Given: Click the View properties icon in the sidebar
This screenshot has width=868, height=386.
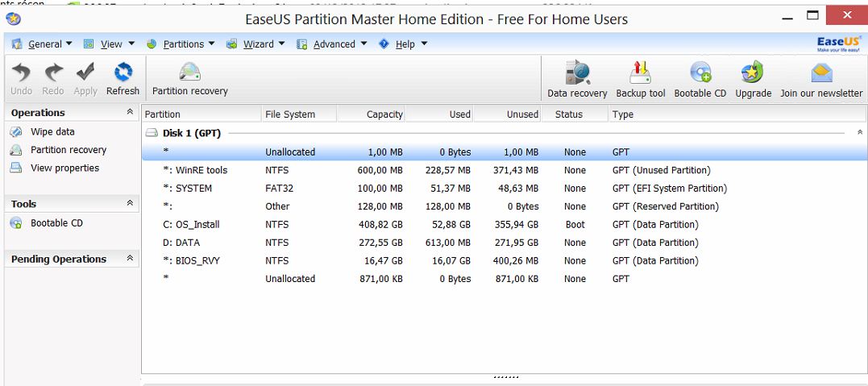Looking at the screenshot, I should coord(16,168).
